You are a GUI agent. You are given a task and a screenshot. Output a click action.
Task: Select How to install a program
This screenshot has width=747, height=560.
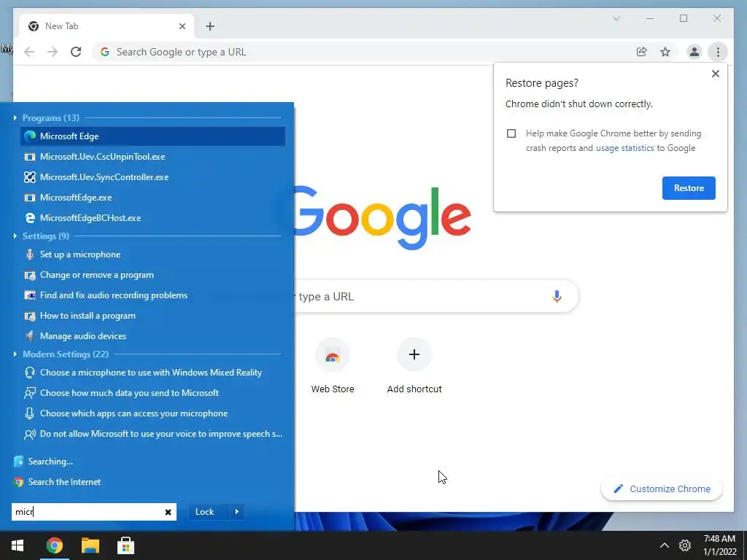pos(153,316)
